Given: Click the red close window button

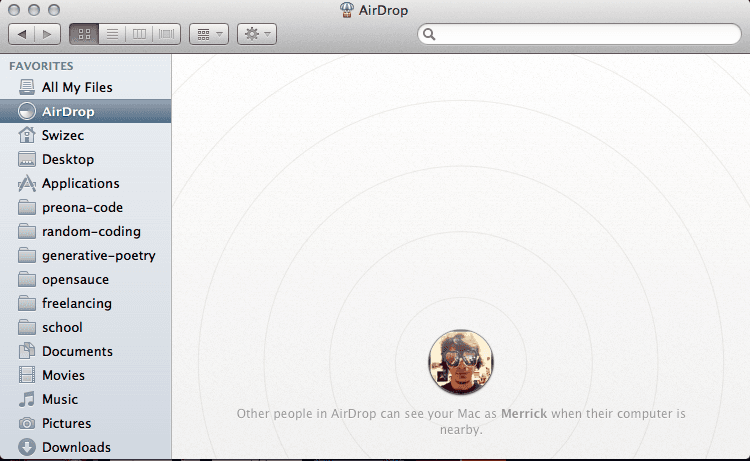Looking at the screenshot, I should [x=14, y=10].
